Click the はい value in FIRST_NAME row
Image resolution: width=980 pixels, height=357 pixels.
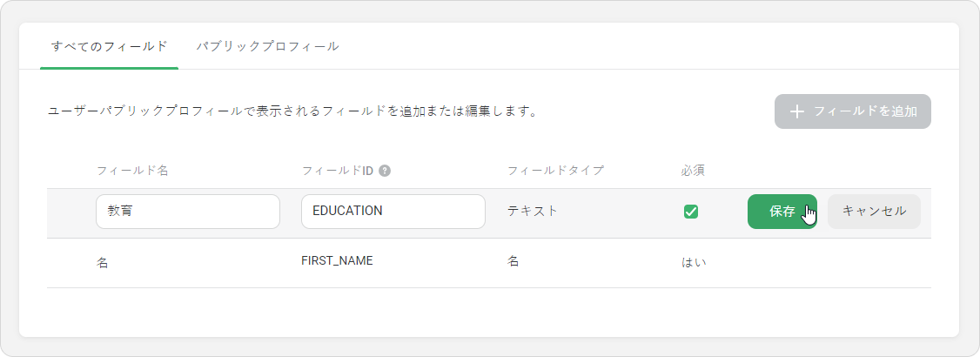pyautogui.click(x=694, y=263)
